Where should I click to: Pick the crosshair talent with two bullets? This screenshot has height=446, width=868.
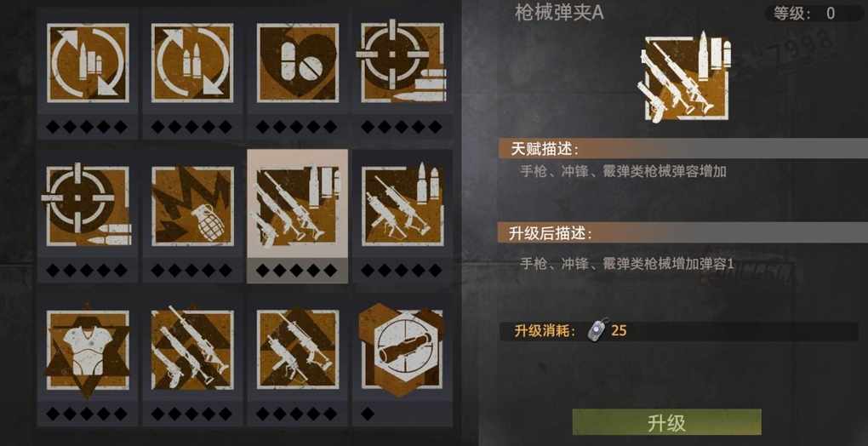point(87,206)
